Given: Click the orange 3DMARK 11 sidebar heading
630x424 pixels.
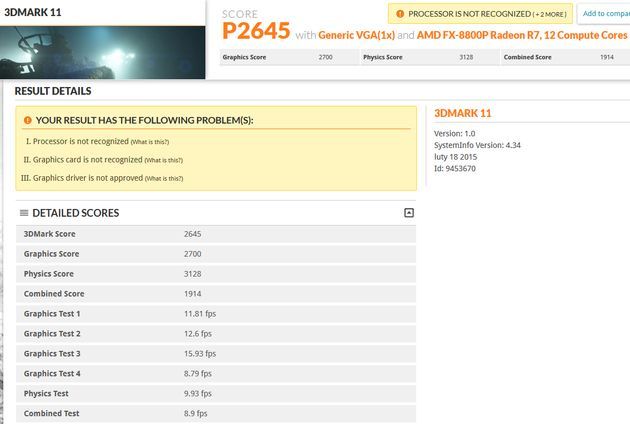Looking at the screenshot, I should point(462,113).
